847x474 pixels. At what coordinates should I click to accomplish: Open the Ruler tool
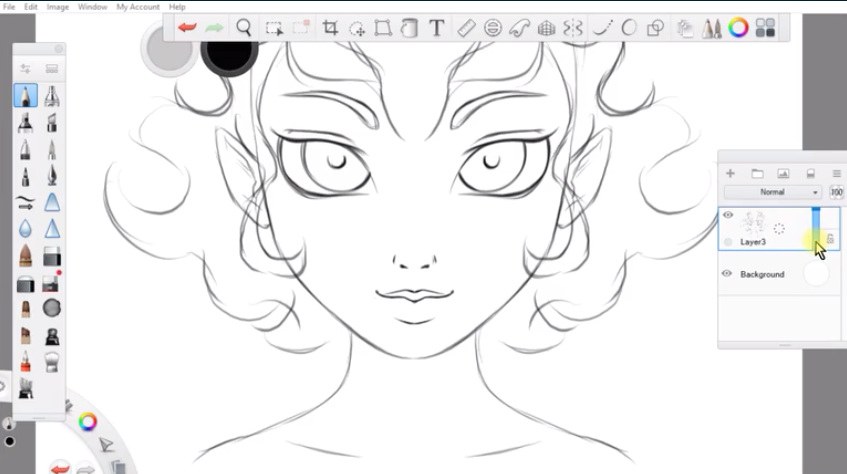(465, 28)
